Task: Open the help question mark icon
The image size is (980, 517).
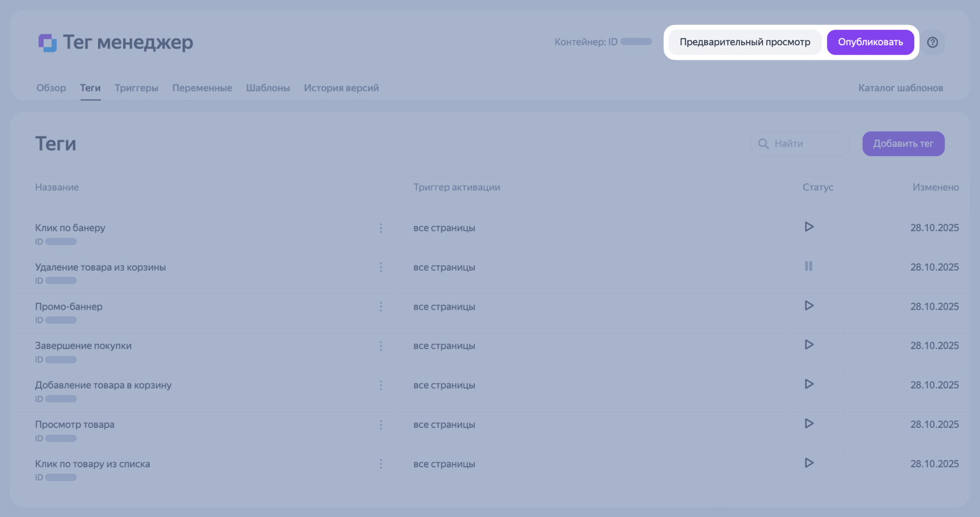Action: pyautogui.click(x=932, y=43)
